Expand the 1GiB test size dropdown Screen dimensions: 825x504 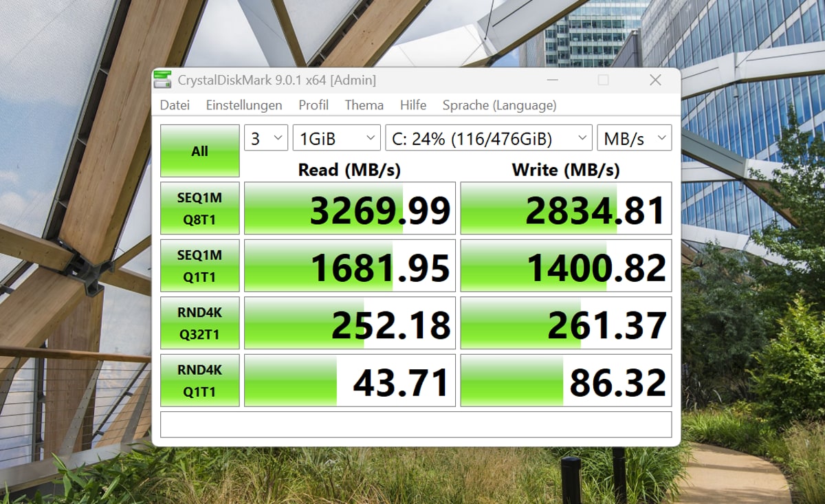coord(336,138)
